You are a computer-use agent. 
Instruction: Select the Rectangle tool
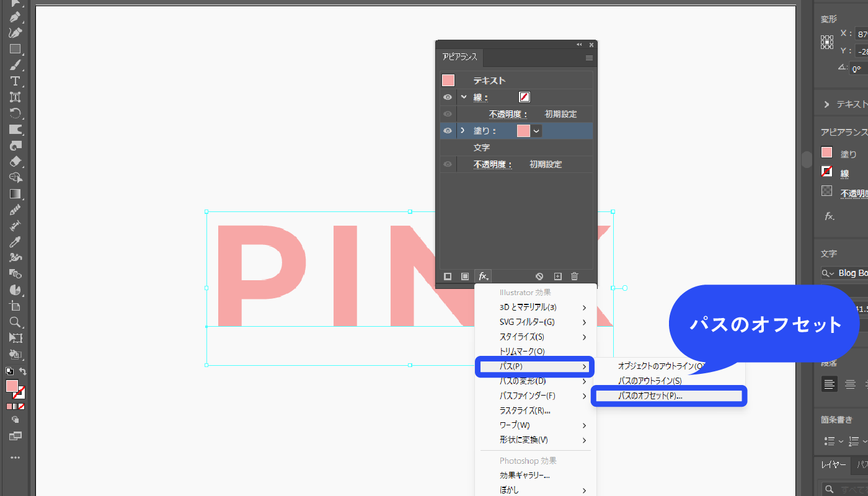point(15,49)
